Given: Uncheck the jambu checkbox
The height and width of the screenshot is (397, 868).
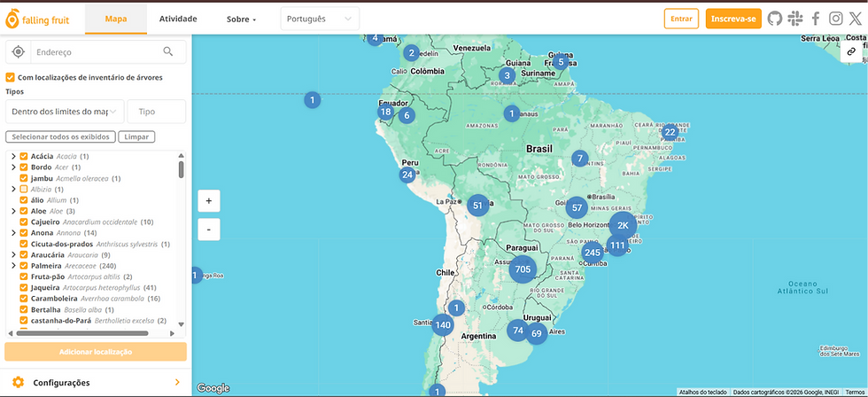Looking at the screenshot, I should click(x=23, y=178).
